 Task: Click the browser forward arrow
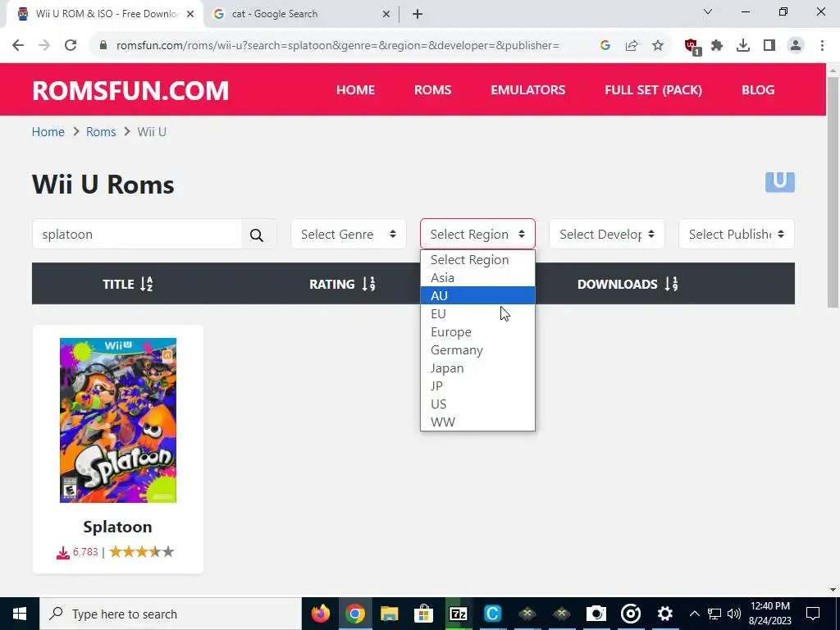[44, 46]
